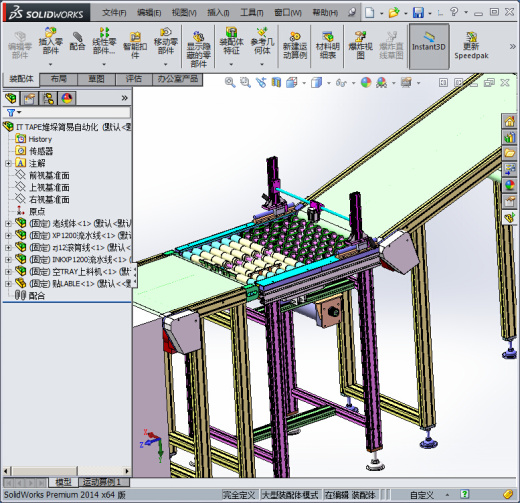Switch to the 草图 (Sketch) tab
Screen dimensions: 520x503
click(96, 79)
